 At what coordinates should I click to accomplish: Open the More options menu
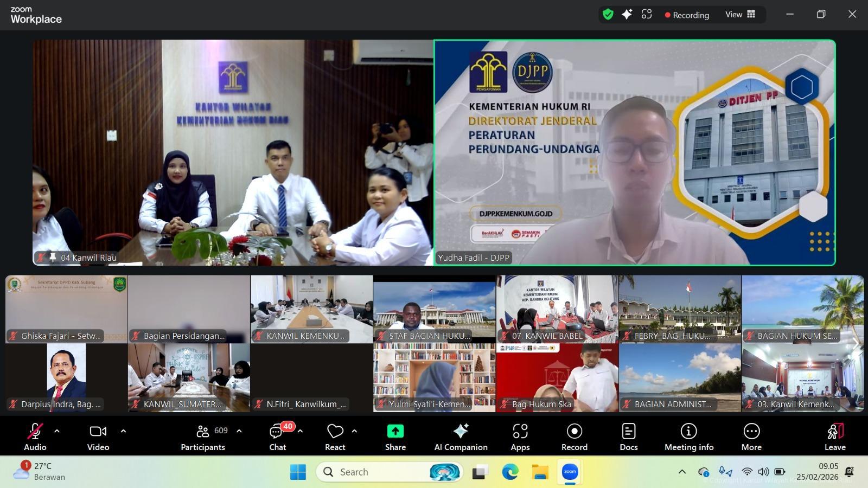[751, 436]
